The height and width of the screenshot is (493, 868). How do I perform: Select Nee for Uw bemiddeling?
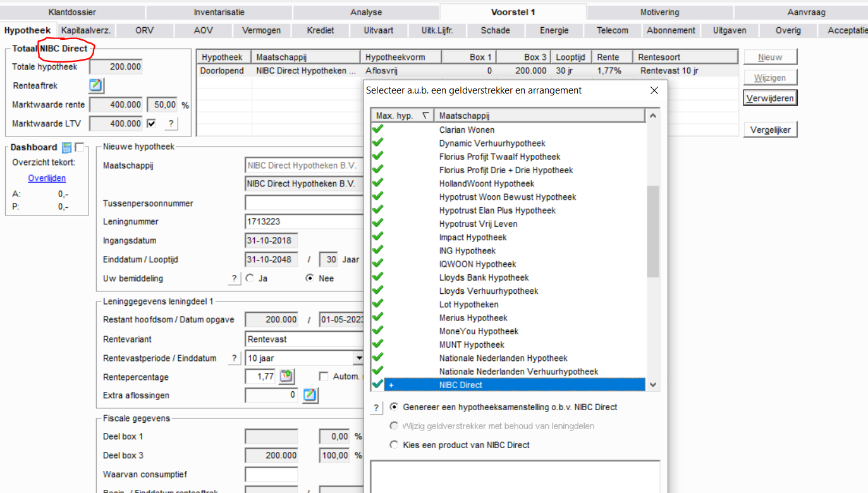coord(310,278)
